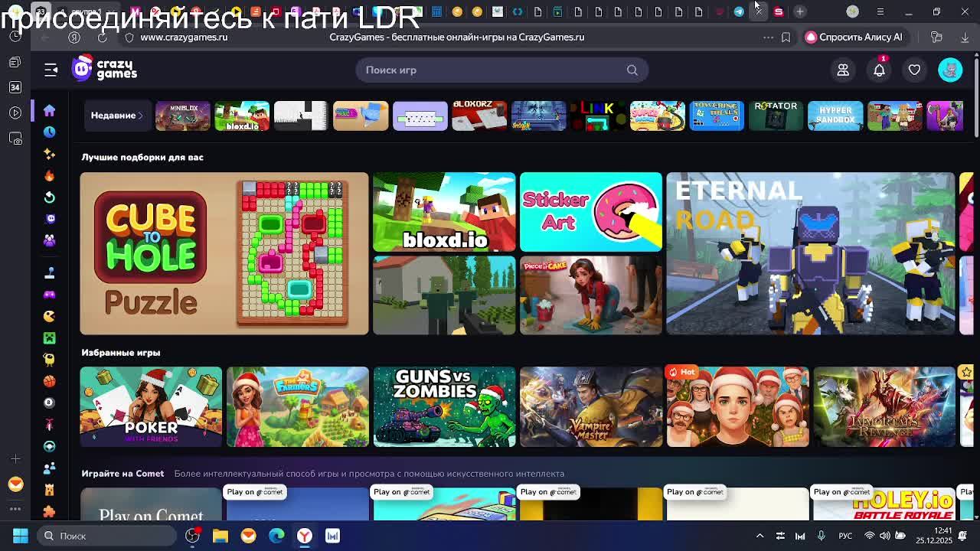Screen dimensions: 980x551
Task: Open more options dots in browser side panel
Action: click(15, 508)
